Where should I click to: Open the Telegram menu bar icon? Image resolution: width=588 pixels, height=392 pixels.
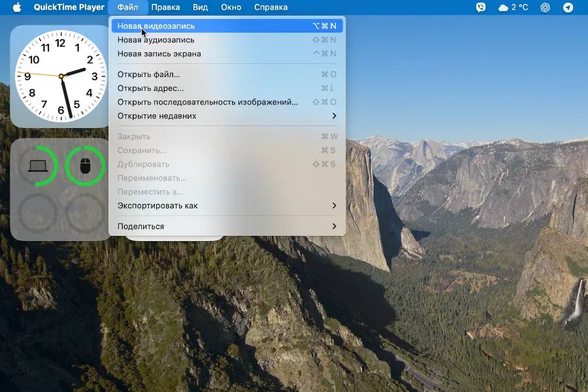[x=568, y=7]
